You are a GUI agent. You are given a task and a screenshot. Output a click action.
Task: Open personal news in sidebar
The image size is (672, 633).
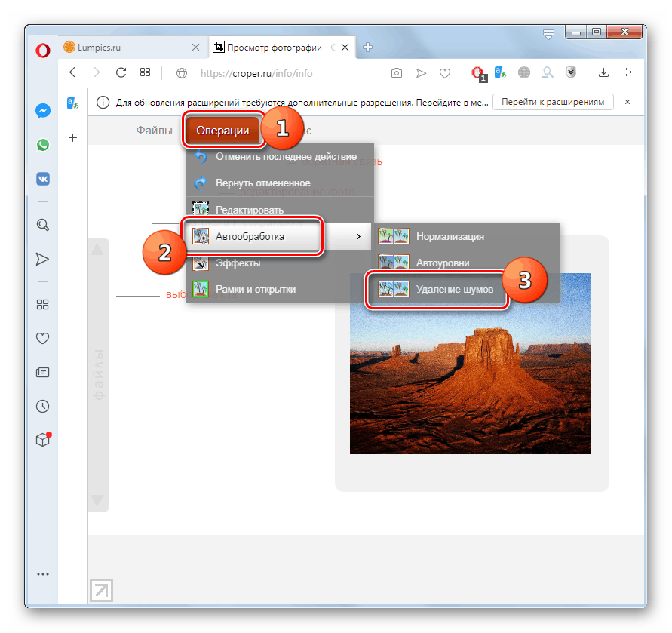click(43, 372)
